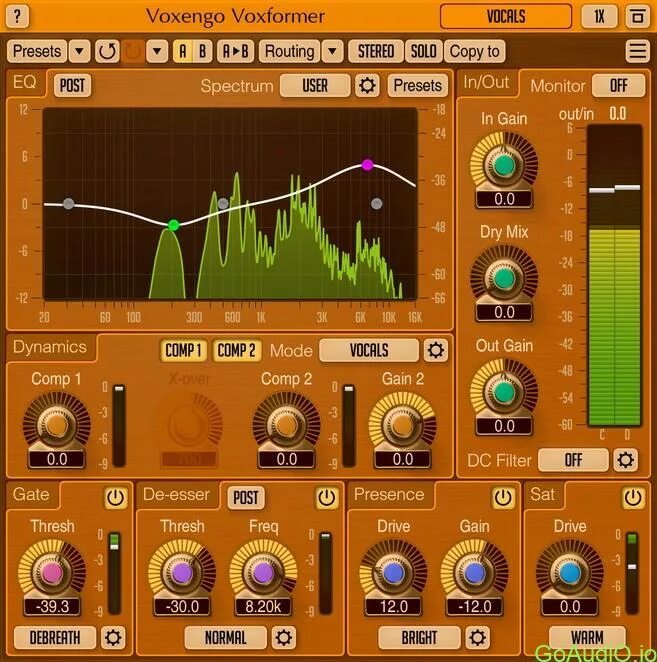
Task: Select the In/Out tab label
Action: 486,82
